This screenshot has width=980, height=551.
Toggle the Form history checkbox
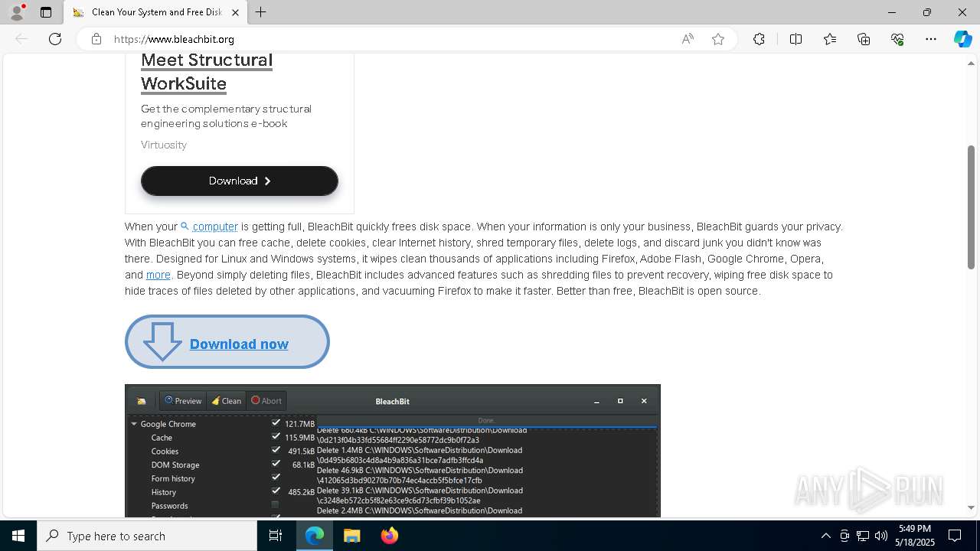(276, 477)
